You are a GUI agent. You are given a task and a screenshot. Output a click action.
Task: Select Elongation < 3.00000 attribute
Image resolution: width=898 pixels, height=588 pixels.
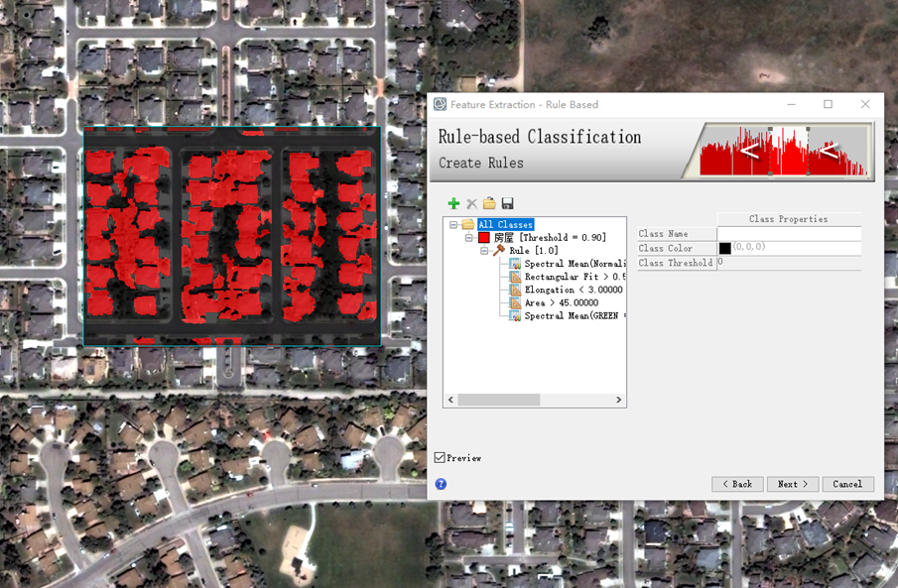(x=574, y=290)
